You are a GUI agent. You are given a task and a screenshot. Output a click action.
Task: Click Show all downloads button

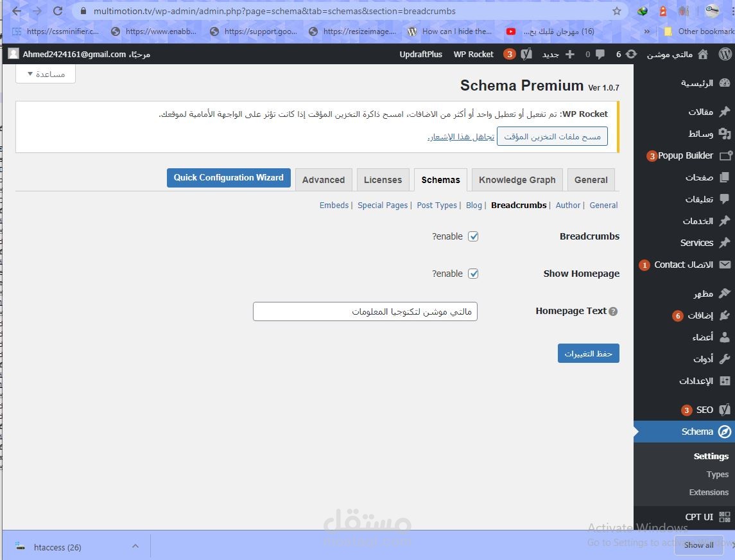tap(698, 545)
